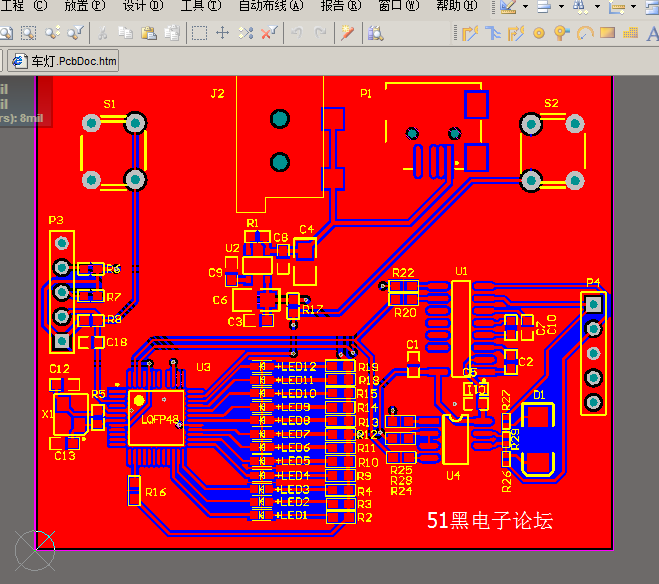
Task: Open utility drawing tools pencil-ruler icon
Action: click(x=509, y=7)
